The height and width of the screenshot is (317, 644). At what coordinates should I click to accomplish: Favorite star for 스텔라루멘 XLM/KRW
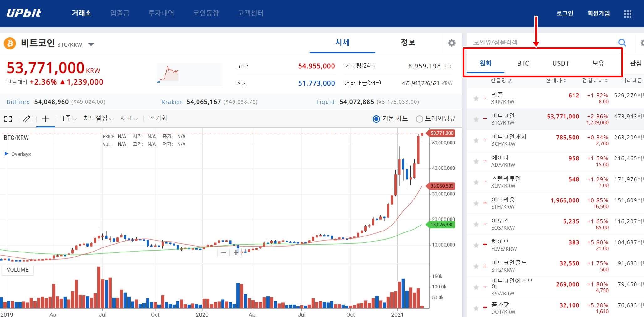[476, 182]
